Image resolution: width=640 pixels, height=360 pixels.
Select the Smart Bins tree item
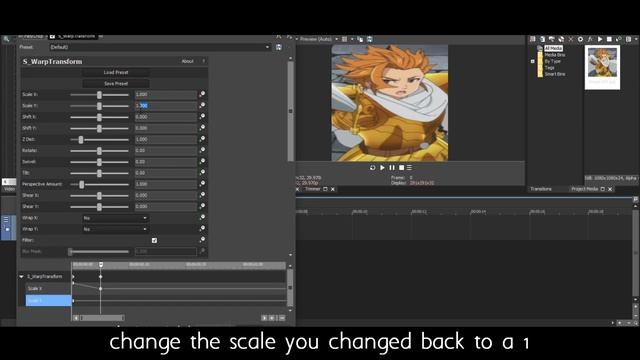555,74
